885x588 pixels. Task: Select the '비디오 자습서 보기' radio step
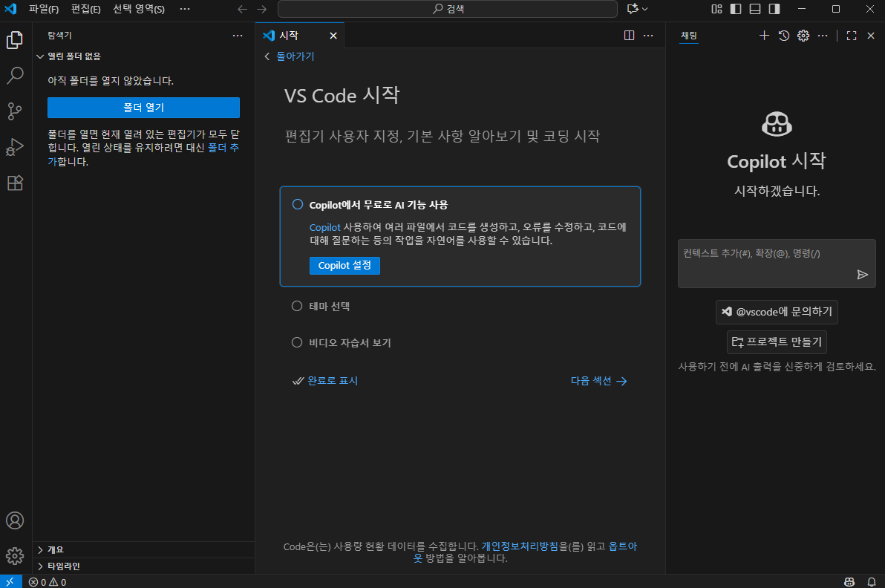[x=297, y=342]
